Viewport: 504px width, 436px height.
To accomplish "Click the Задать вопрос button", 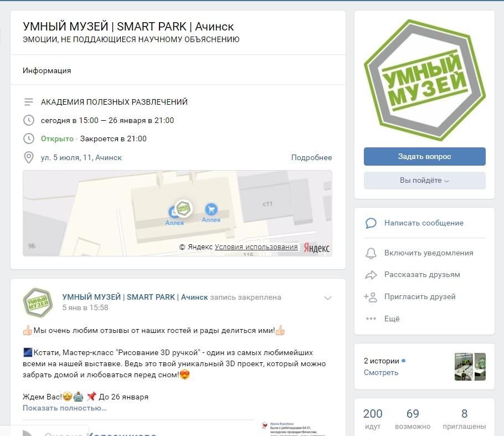I will (424, 157).
